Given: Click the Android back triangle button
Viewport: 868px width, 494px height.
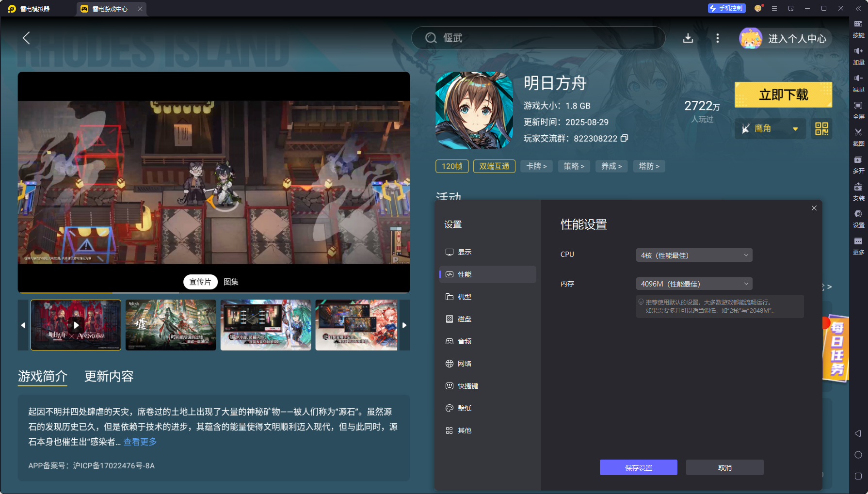Looking at the screenshot, I should (x=858, y=433).
